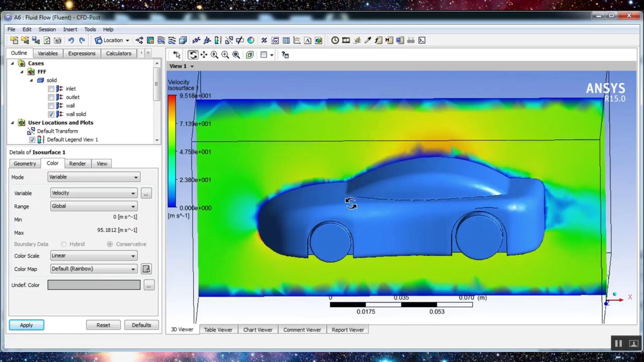The width and height of the screenshot is (644, 362).
Task: Activate the Pan view tool
Action: click(204, 55)
